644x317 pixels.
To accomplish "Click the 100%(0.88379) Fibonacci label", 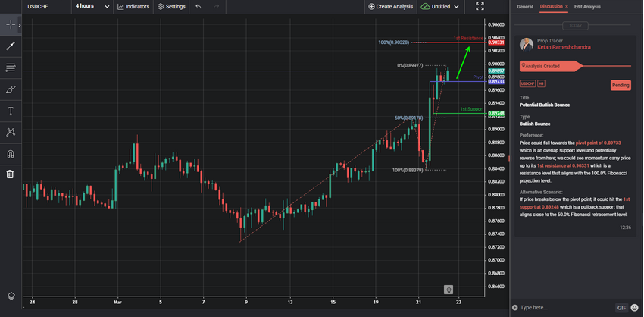I will point(408,170).
